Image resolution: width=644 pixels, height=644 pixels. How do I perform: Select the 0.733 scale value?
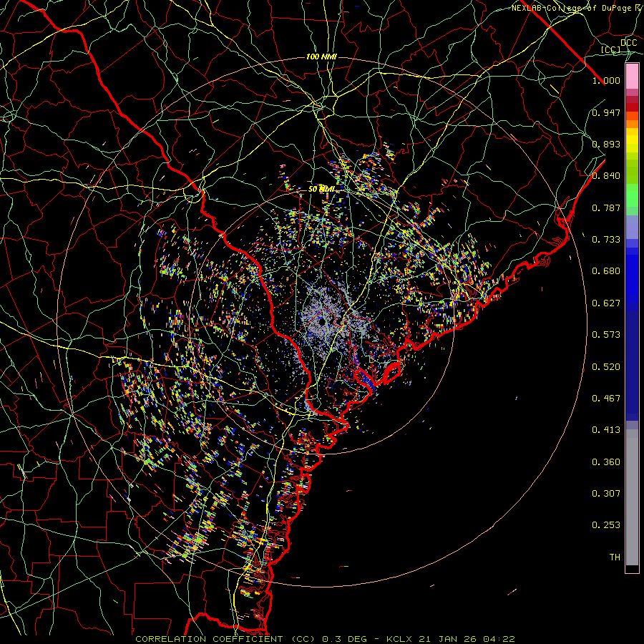coord(606,240)
